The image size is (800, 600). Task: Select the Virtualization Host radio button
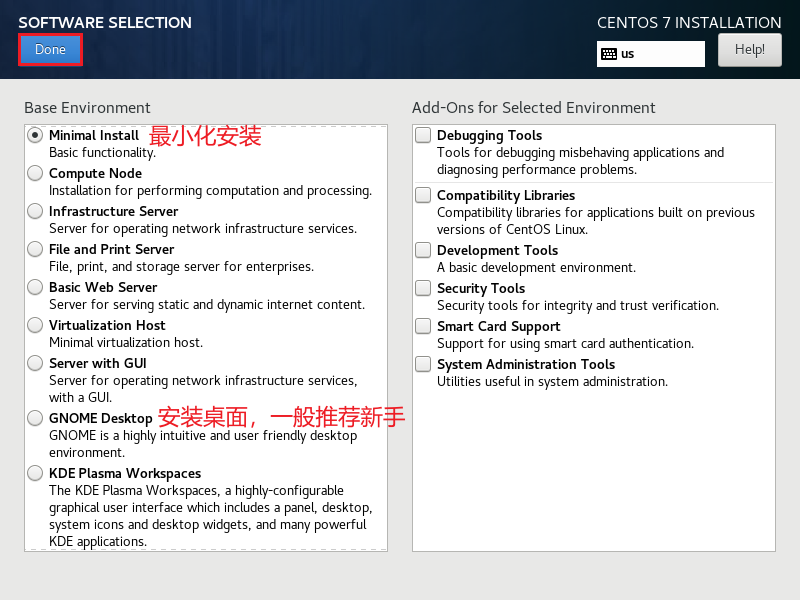pos(35,325)
